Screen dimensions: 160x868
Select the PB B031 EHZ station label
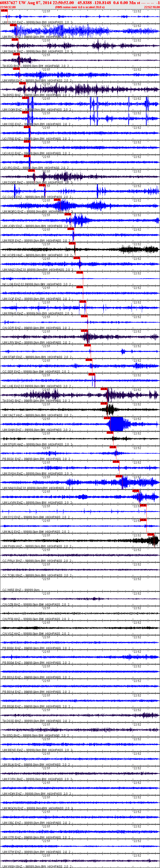(x=36, y=459)
